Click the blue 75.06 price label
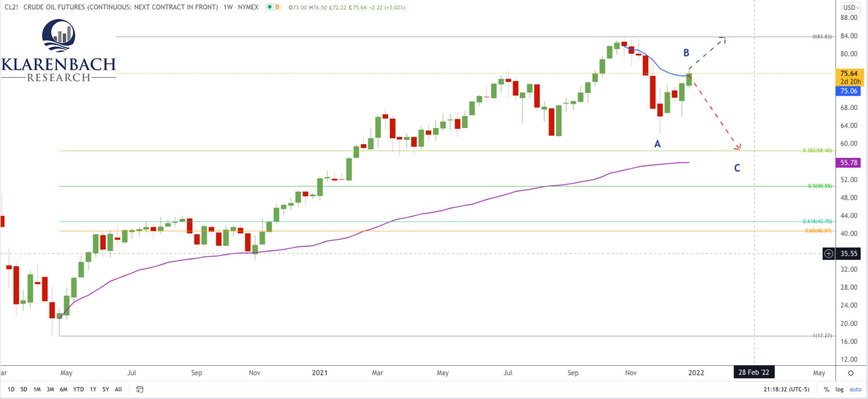The height and width of the screenshot is (399, 868). (850, 91)
